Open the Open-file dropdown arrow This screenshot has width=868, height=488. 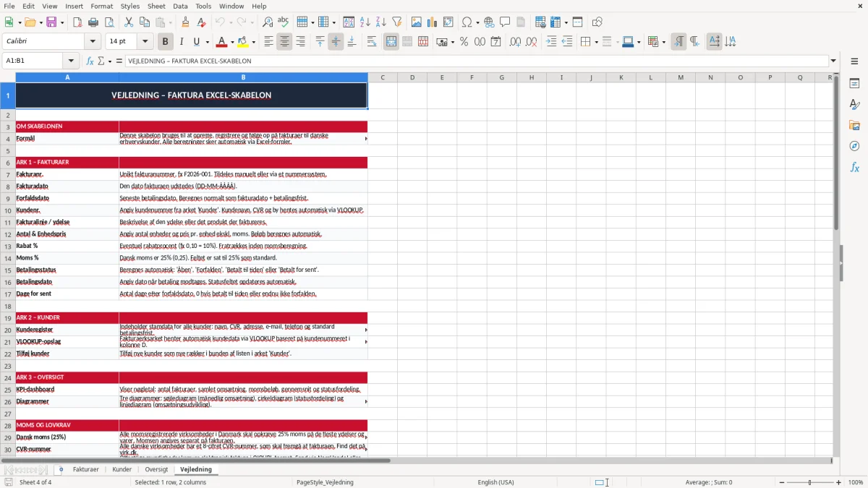tap(40, 22)
